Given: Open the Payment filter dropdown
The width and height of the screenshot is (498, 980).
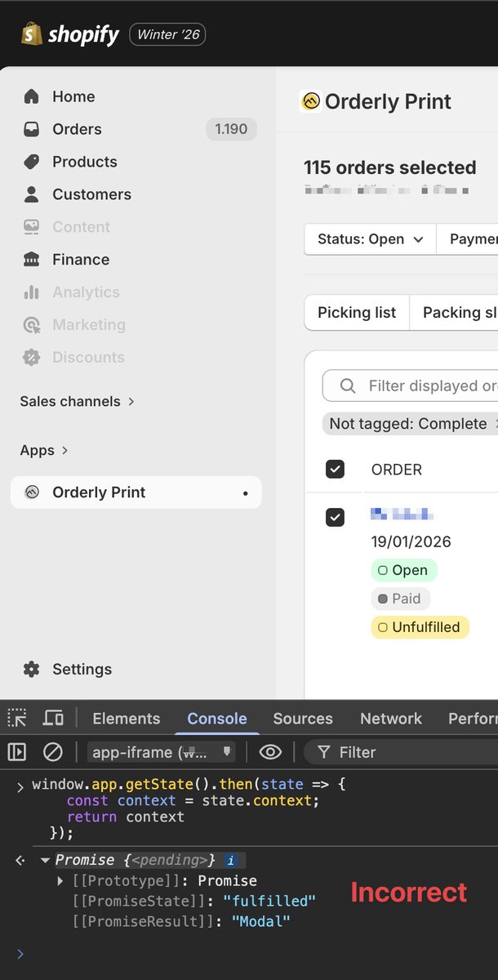Looking at the screenshot, I should (468, 239).
